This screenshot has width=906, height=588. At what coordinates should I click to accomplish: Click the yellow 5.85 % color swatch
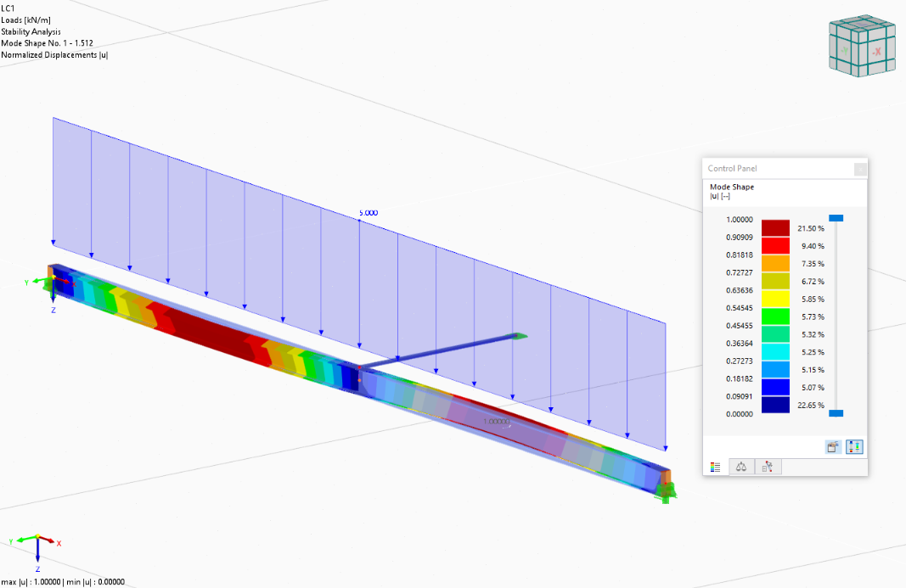[775, 299]
